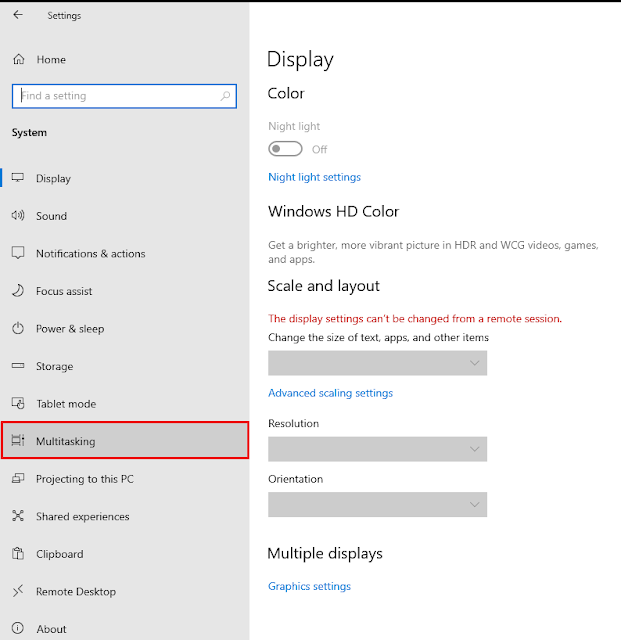This screenshot has height=640, width=621.
Task: Click the search magnifier icon
Action: pyautogui.click(x=225, y=96)
